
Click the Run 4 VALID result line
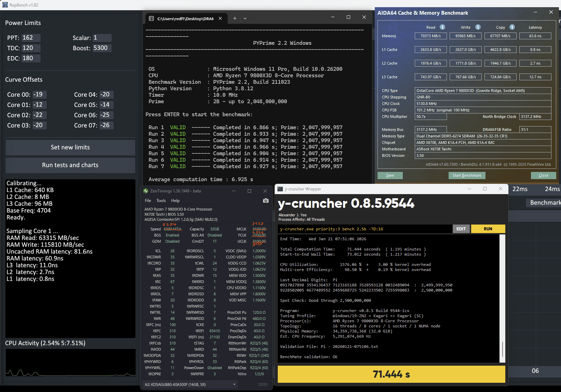point(245,147)
